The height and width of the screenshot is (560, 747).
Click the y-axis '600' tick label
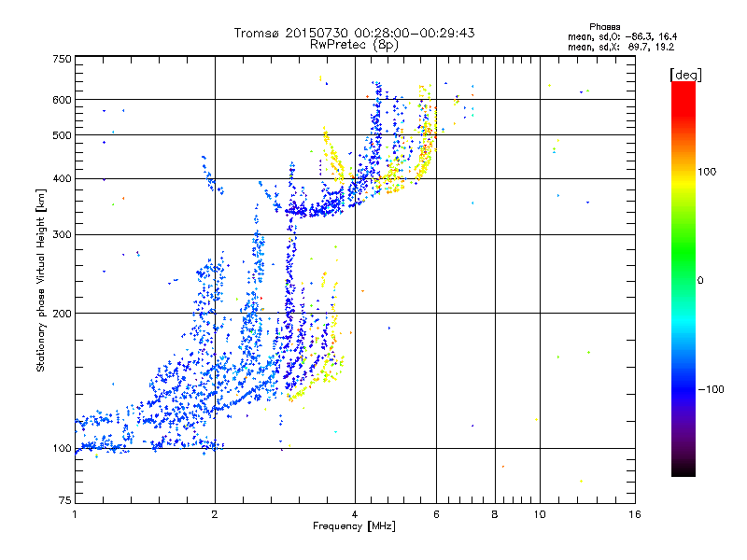(62, 100)
